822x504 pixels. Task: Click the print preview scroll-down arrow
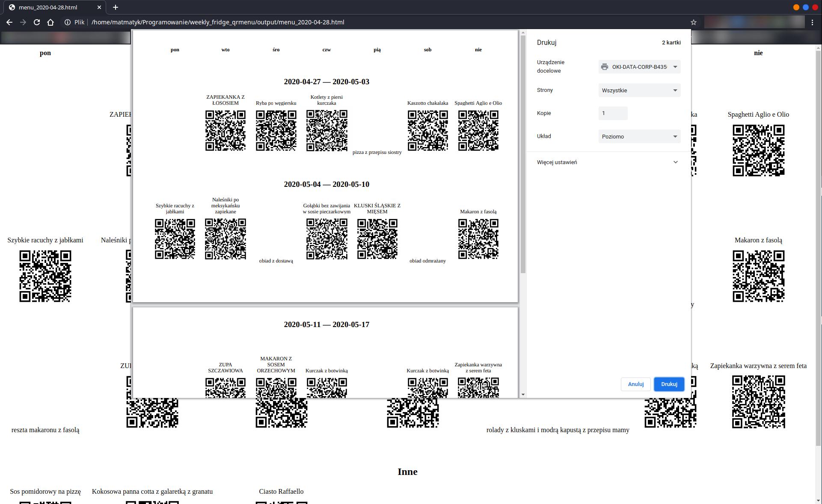523,395
